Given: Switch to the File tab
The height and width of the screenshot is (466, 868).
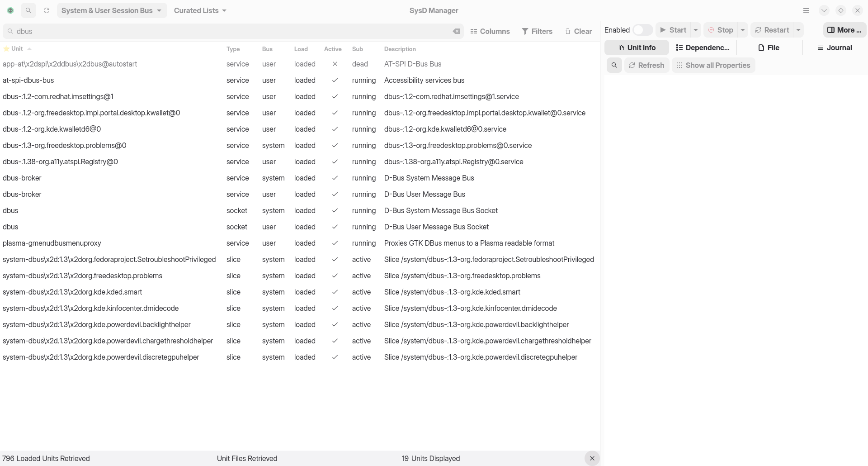Looking at the screenshot, I should coord(769,48).
